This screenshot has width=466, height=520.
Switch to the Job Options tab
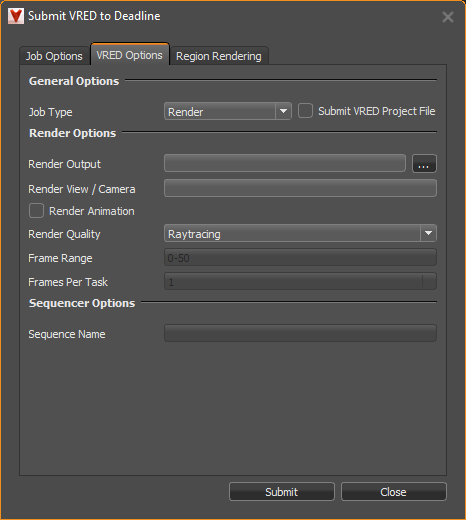click(x=54, y=56)
